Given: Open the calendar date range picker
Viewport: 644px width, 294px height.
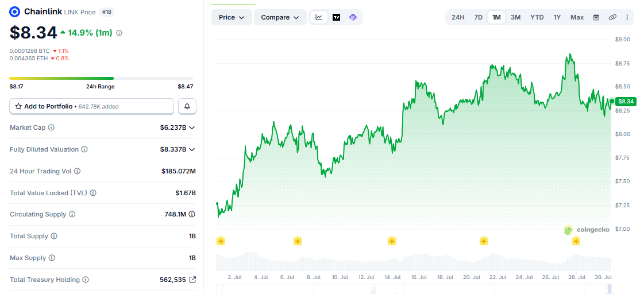Looking at the screenshot, I should pos(596,17).
